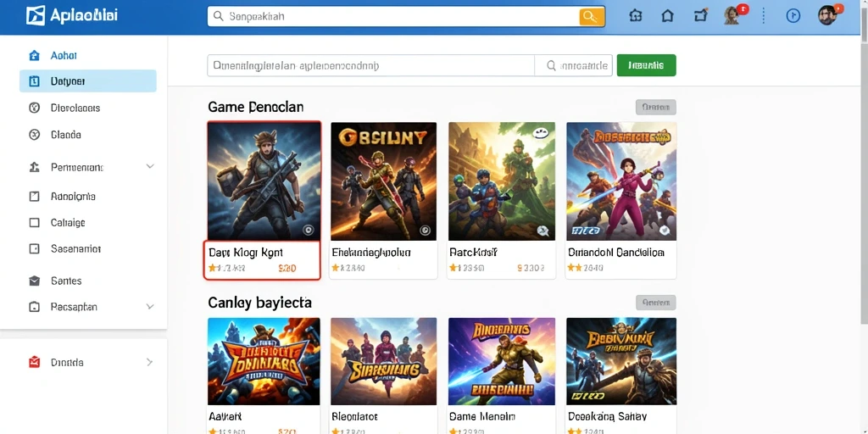Open the GBSILNY game thumbnail

coord(384,181)
